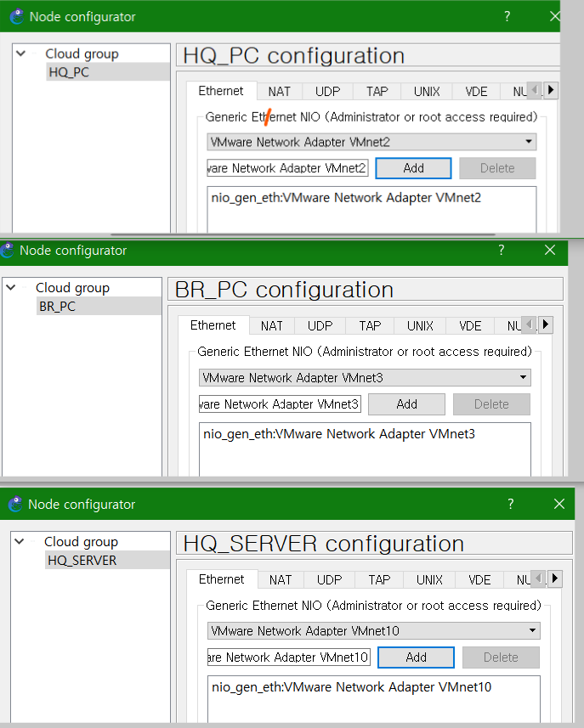Click Add button in HQ_PC configuration

(413, 168)
